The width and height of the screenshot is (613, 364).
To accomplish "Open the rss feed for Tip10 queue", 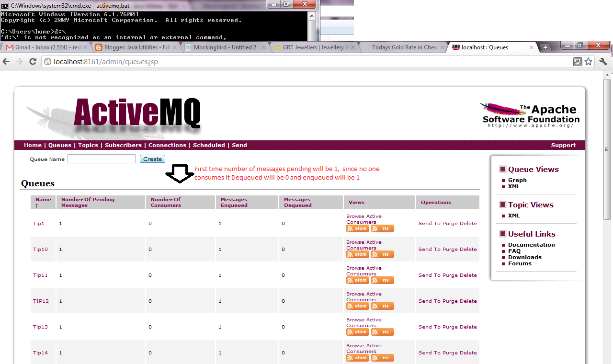I will pyautogui.click(x=382, y=254).
